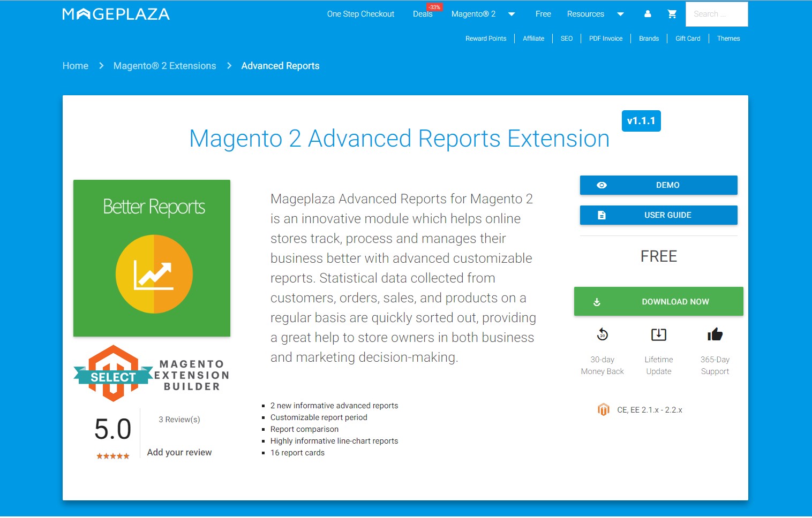Expand the Magento 2 menu dropdown
This screenshot has width=812, height=518.
[x=512, y=14]
